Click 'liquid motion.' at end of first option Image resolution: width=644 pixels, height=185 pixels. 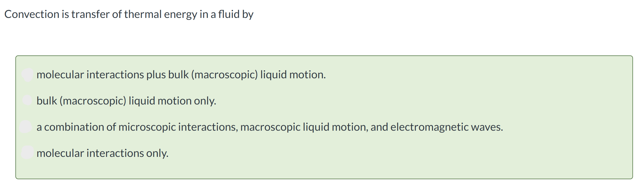(293, 75)
